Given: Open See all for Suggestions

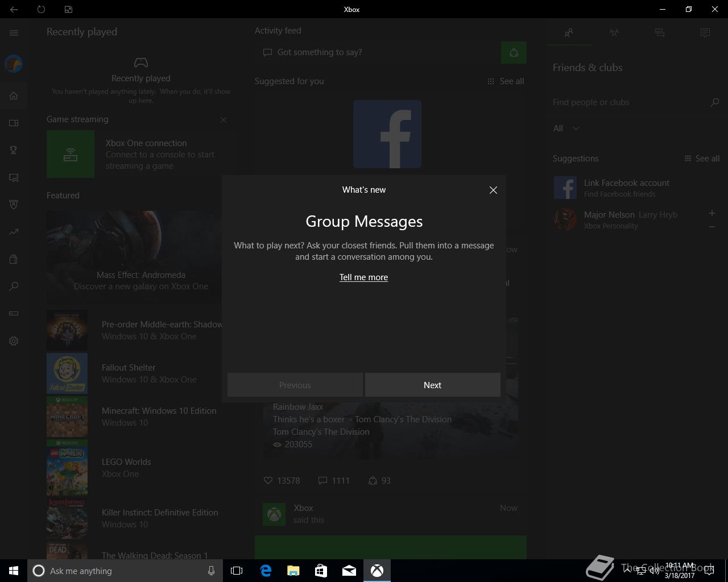Looking at the screenshot, I should [702, 159].
